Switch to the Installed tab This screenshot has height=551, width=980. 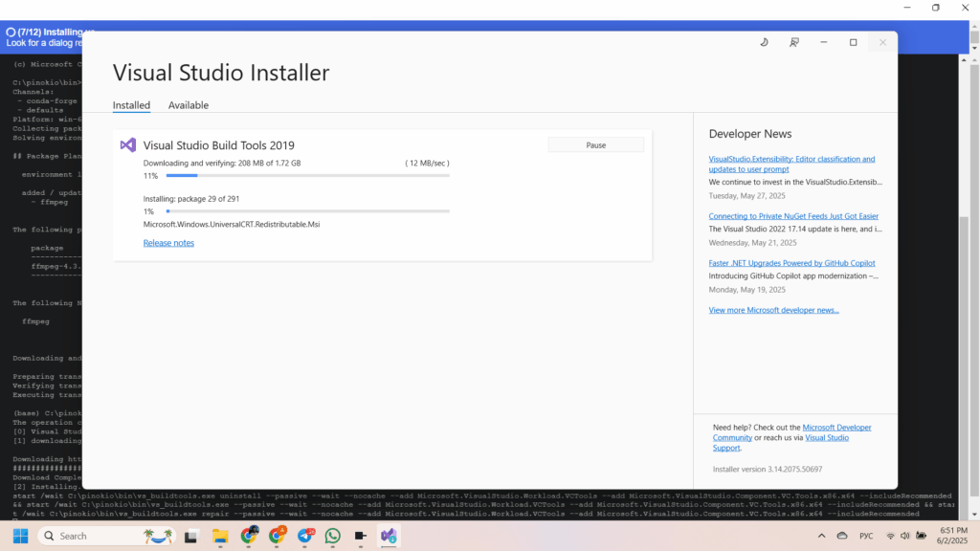click(131, 105)
